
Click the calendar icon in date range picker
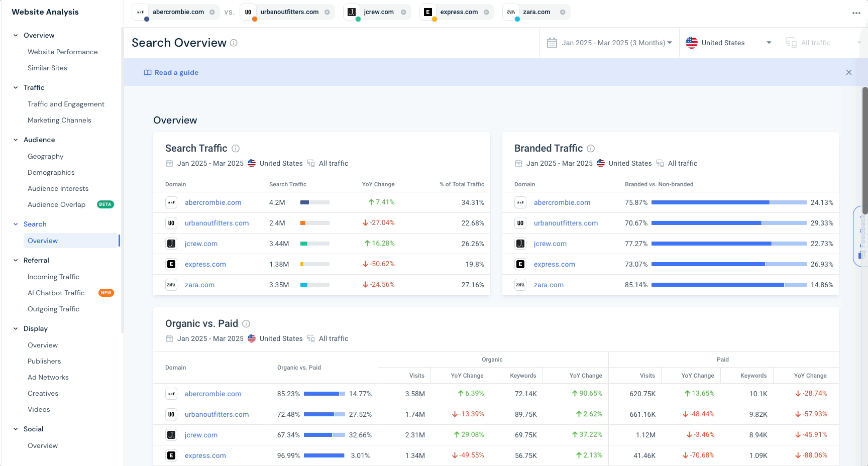[x=552, y=43]
